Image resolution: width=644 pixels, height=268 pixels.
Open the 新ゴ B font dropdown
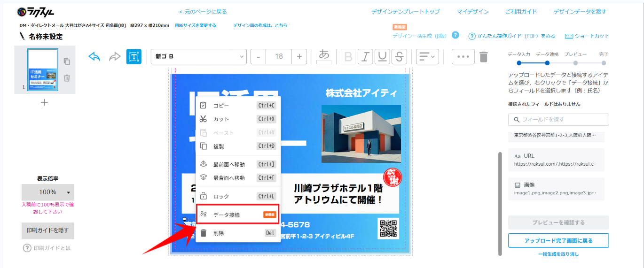pos(199,57)
